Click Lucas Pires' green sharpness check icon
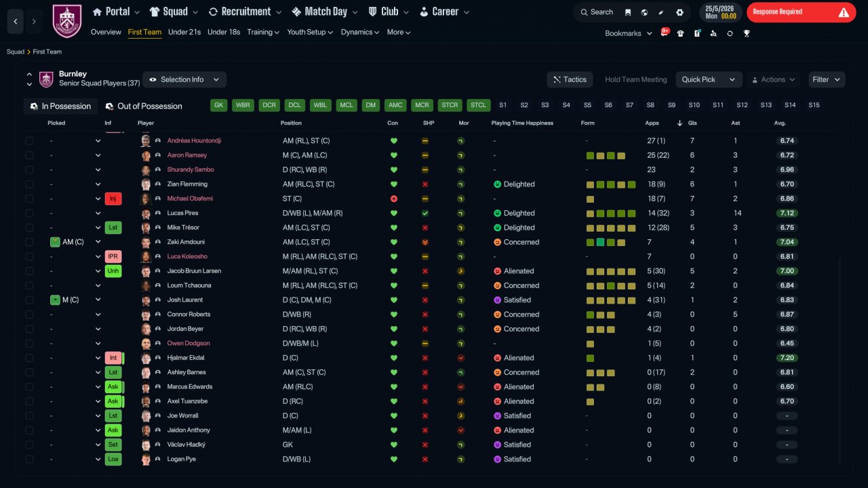The width and height of the screenshot is (868, 488). point(425,213)
